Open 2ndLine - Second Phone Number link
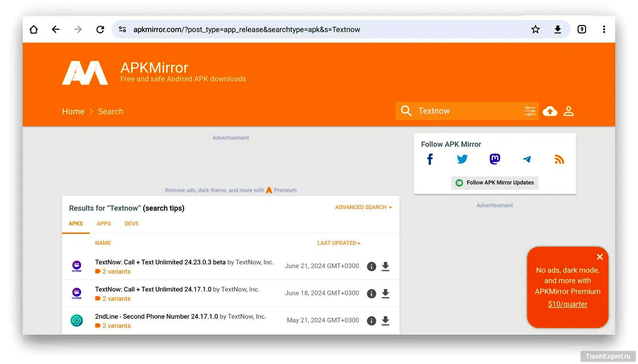This screenshot has height=364, width=638. (157, 317)
